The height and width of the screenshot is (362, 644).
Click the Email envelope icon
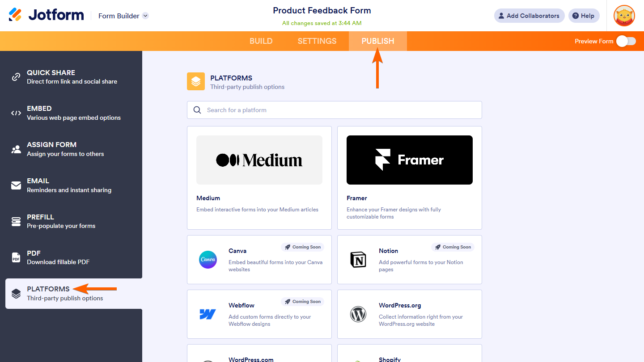pos(16,185)
